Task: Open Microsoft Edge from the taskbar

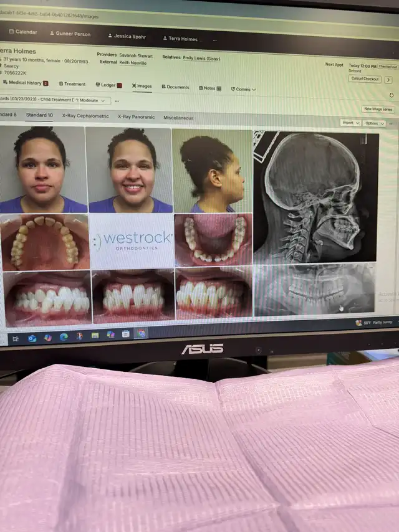Action: coord(64,336)
